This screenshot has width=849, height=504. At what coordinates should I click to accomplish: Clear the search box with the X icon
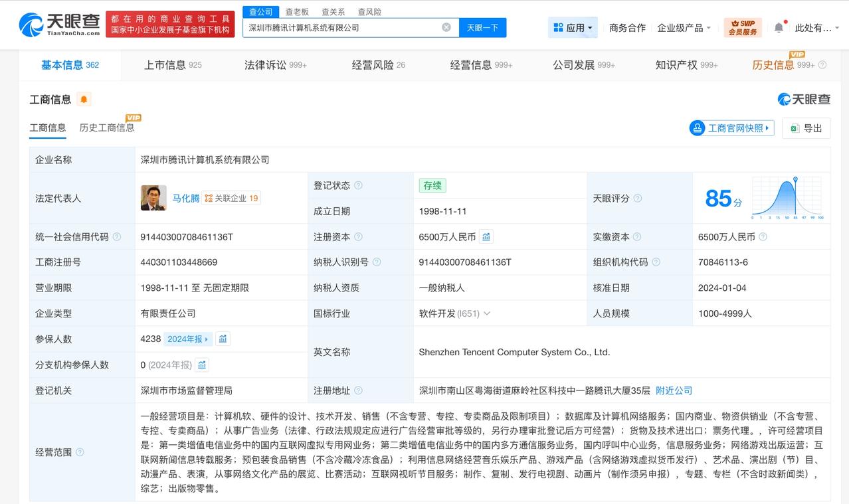[x=446, y=27]
